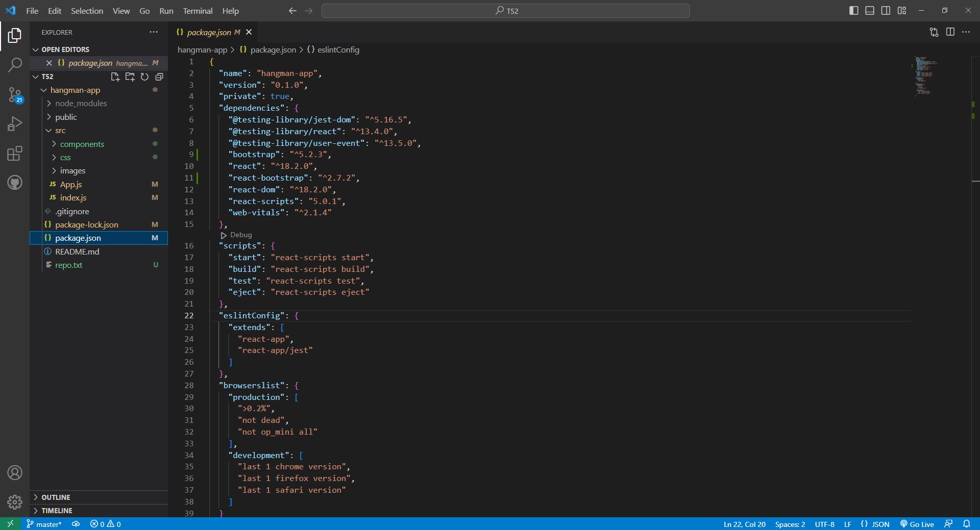Open notifications bell in status bar
Screen dimensions: 980x530
coord(966,524)
